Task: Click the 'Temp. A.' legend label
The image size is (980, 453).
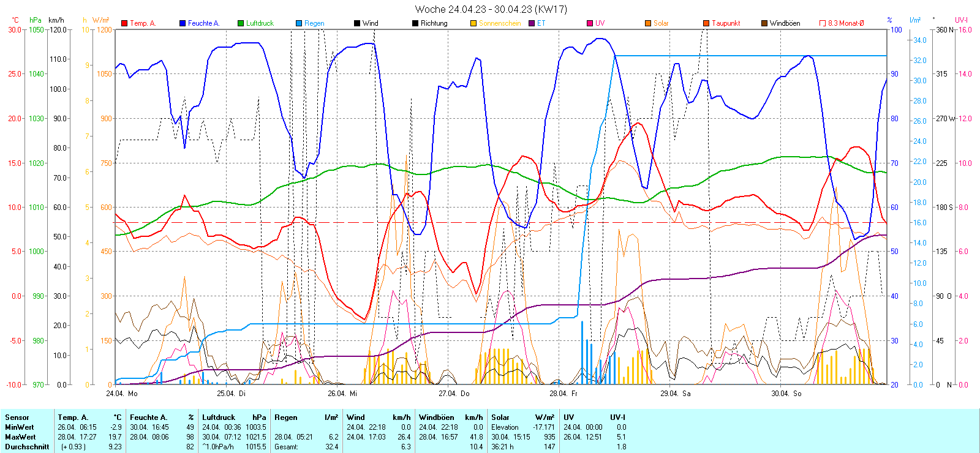Action: (x=143, y=23)
